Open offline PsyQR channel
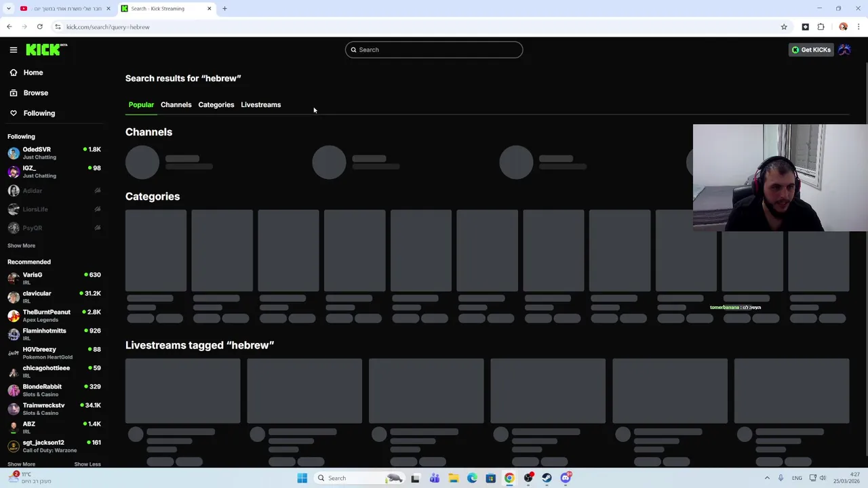Screen dimensions: 868x488 (x=54, y=228)
